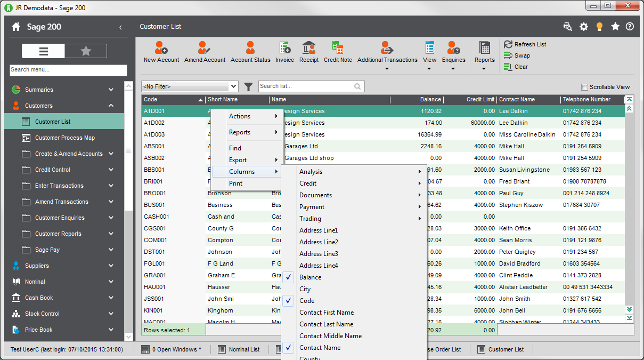The image size is (644, 360).
Task: Open the settings gear icon
Action: [584, 27]
